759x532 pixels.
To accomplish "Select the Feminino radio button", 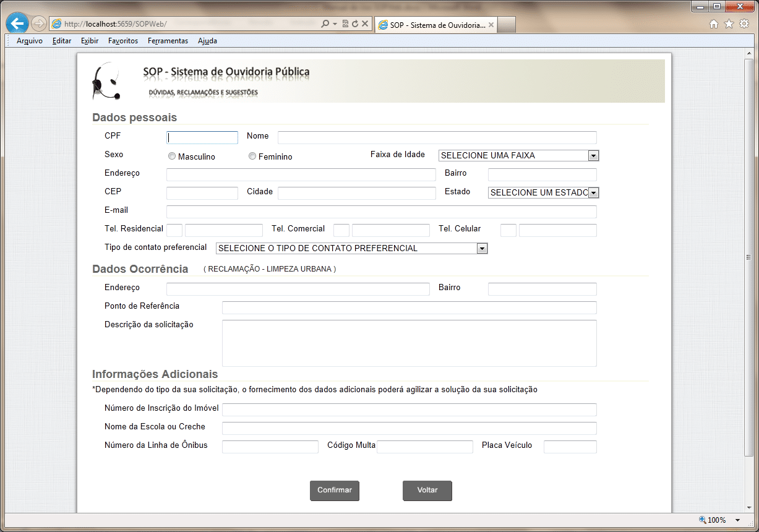I will pyautogui.click(x=252, y=157).
